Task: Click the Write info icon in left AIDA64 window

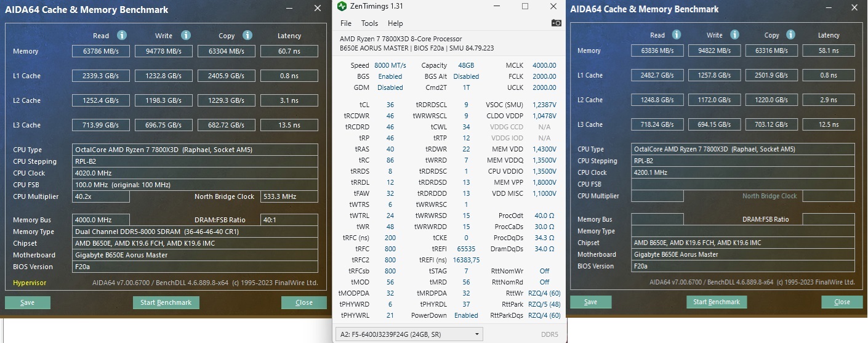Action: (186, 36)
